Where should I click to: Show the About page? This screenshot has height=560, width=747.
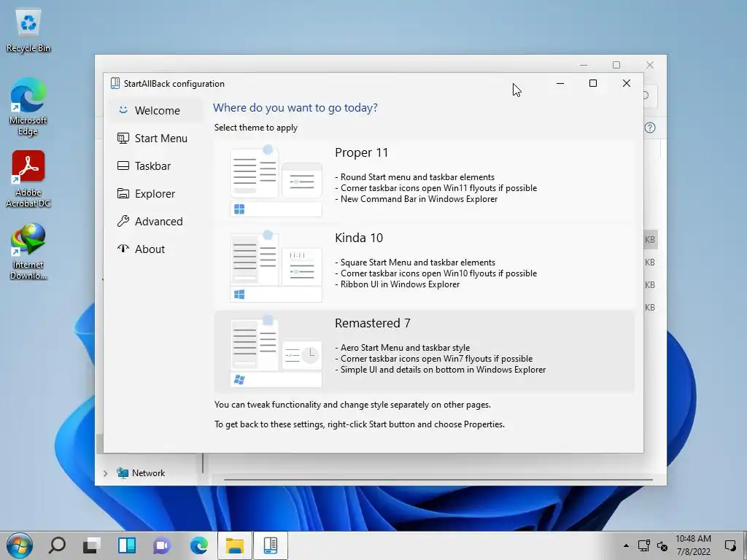tap(155, 249)
